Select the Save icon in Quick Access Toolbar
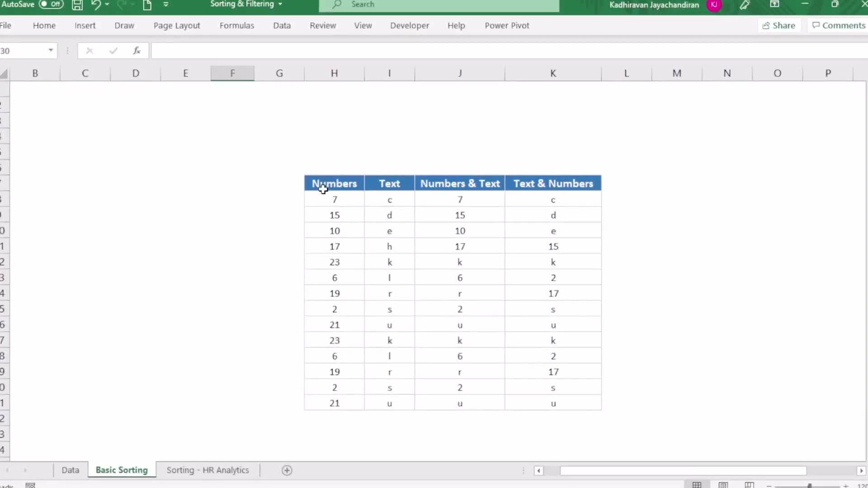Screen dimensions: 868x488 tap(77, 5)
